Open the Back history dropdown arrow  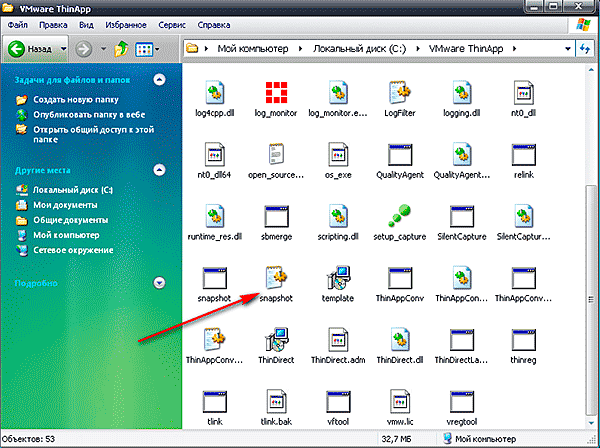(64, 48)
